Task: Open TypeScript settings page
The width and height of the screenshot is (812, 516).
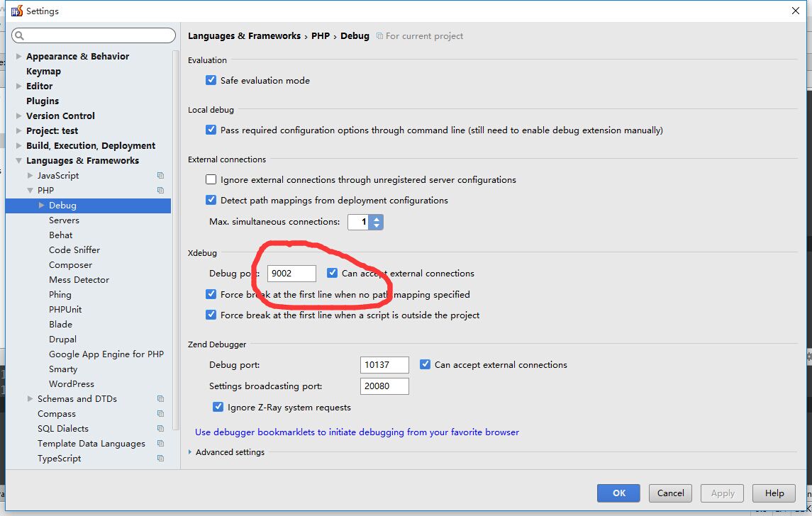Action: click(x=59, y=459)
